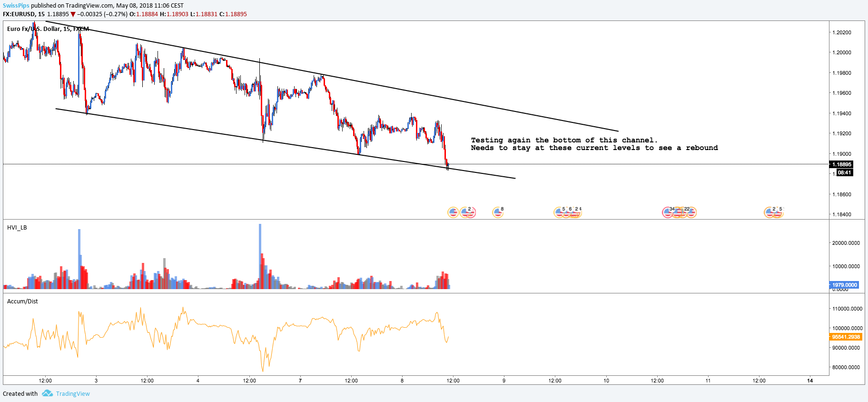Open the US flag event icon labeled 8

(x=498, y=212)
